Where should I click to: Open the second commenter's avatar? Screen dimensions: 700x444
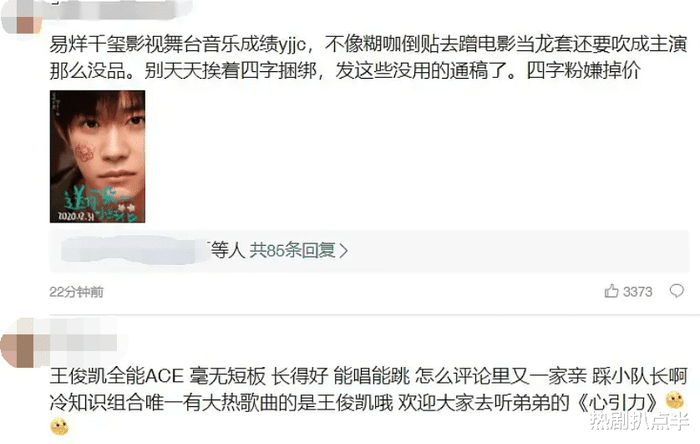pos(22,343)
